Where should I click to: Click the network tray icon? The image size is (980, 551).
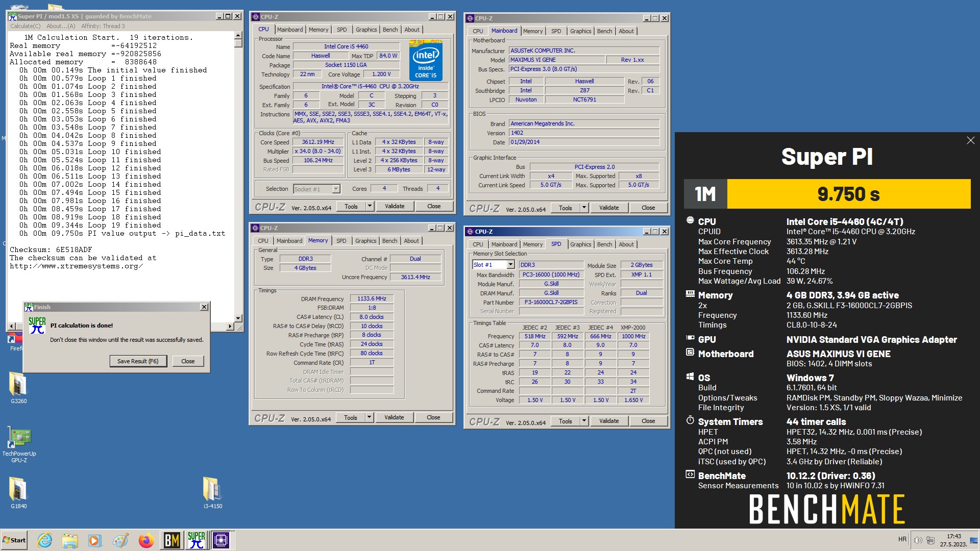click(x=930, y=540)
